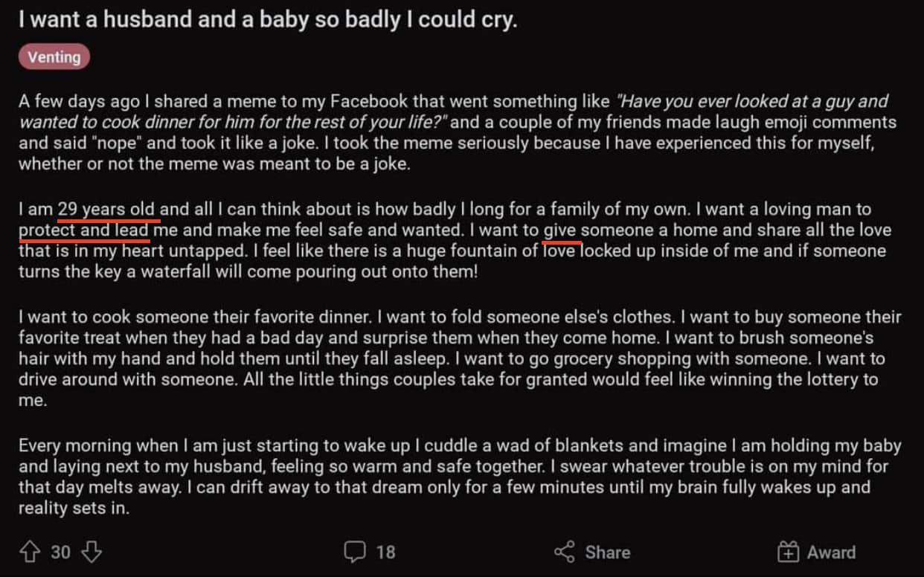The width and height of the screenshot is (924, 577).
Task: Open the post title about husband and baby
Action: (x=268, y=20)
